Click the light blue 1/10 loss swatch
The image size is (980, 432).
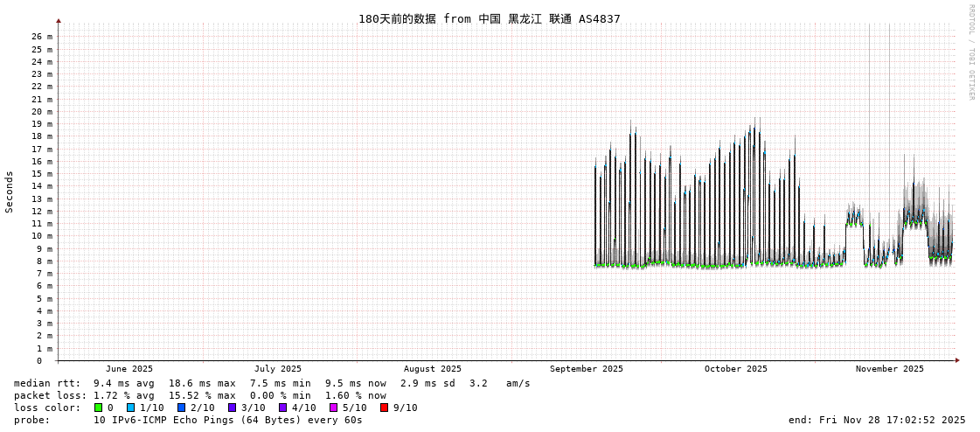tap(130, 408)
